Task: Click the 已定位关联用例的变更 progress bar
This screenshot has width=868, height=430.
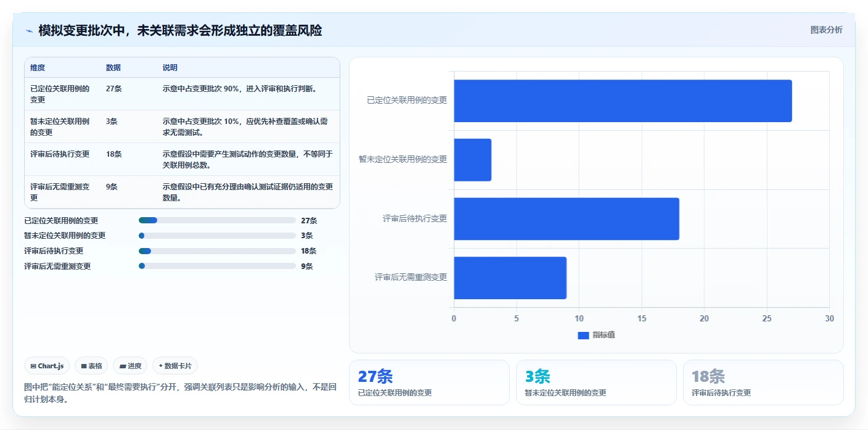Action: [218, 220]
